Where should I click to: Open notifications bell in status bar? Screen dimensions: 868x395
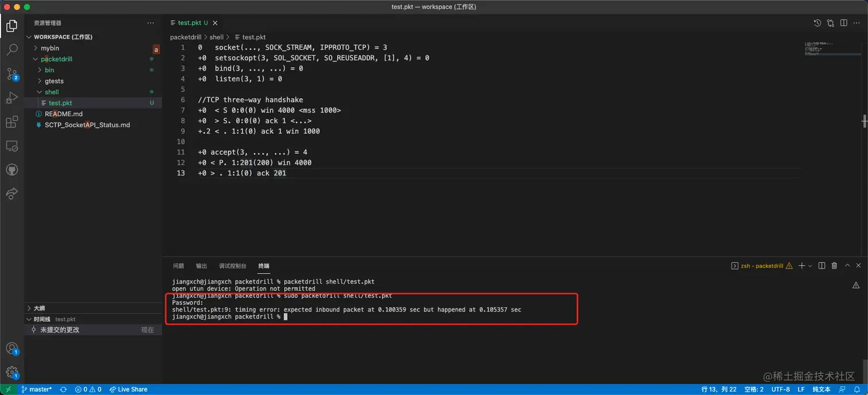857,389
